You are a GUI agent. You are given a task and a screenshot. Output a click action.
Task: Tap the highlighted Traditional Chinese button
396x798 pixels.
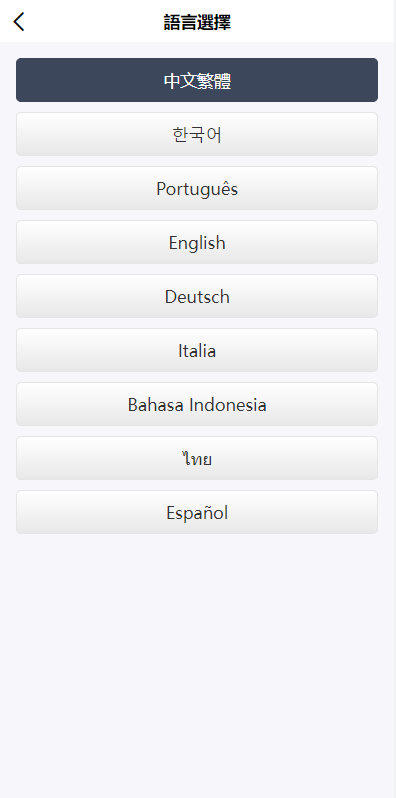[x=197, y=80]
